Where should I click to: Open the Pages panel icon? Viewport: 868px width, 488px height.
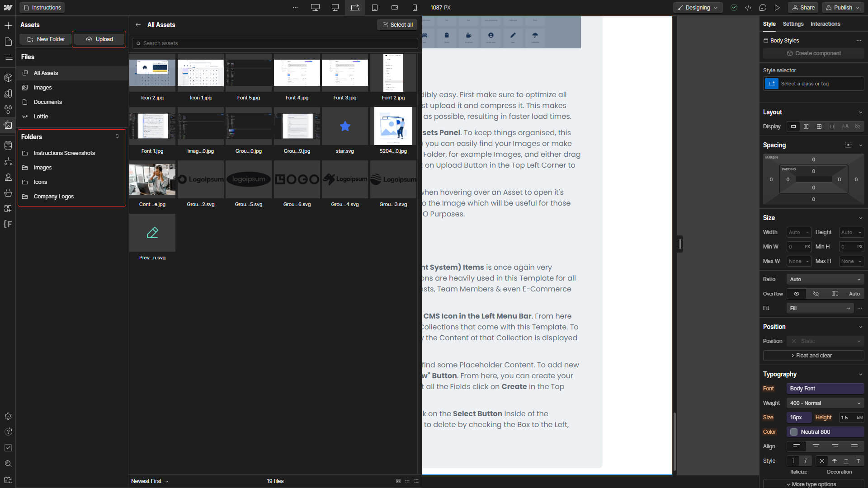point(8,42)
